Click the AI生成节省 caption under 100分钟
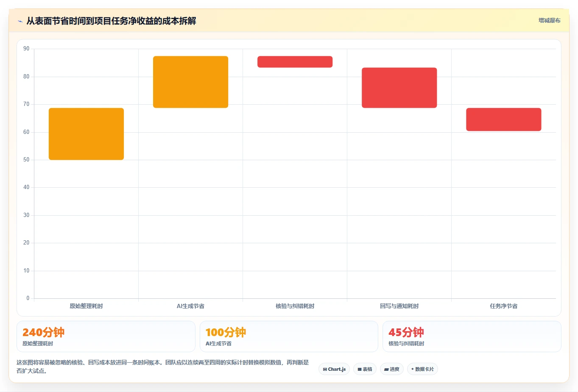 (218, 344)
